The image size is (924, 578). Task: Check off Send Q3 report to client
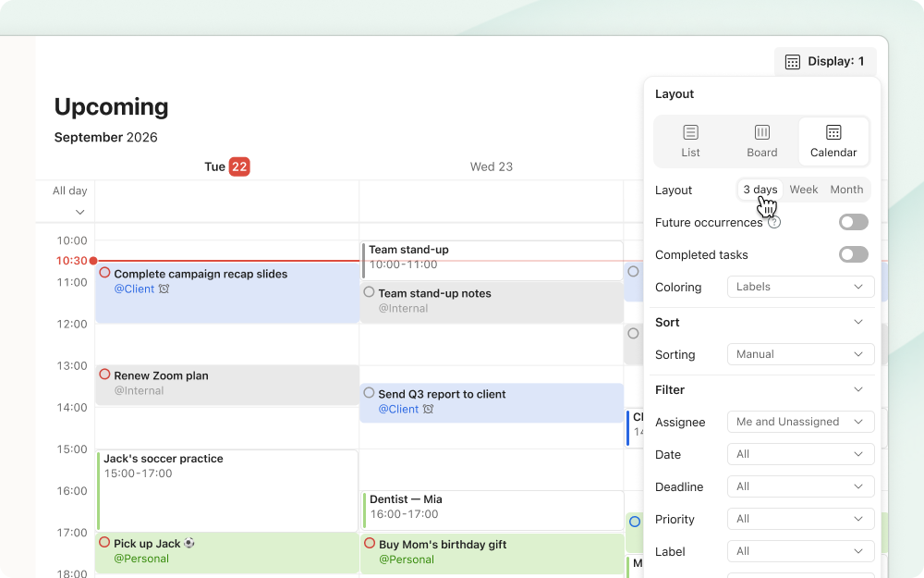pyautogui.click(x=369, y=392)
